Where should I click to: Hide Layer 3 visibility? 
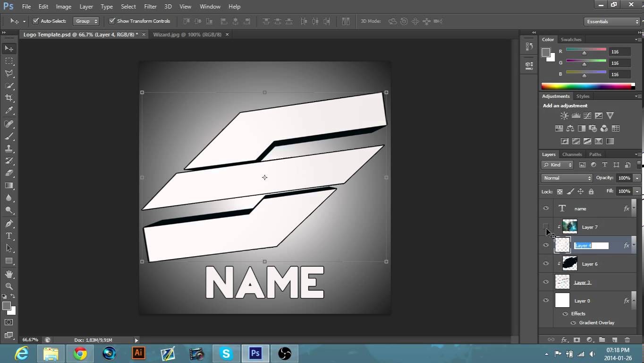(x=546, y=282)
